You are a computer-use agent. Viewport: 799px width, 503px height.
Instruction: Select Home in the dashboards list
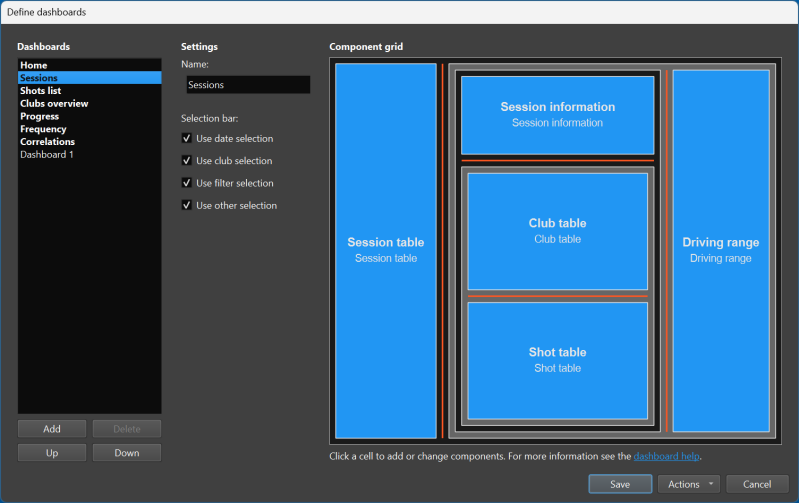coord(34,65)
